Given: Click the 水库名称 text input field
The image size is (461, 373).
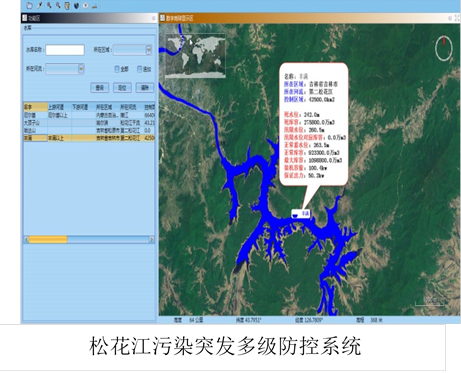Looking at the screenshot, I should tap(65, 50).
